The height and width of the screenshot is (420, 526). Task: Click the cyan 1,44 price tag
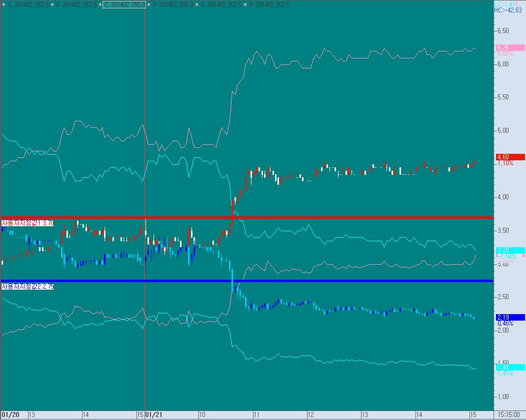(x=509, y=367)
